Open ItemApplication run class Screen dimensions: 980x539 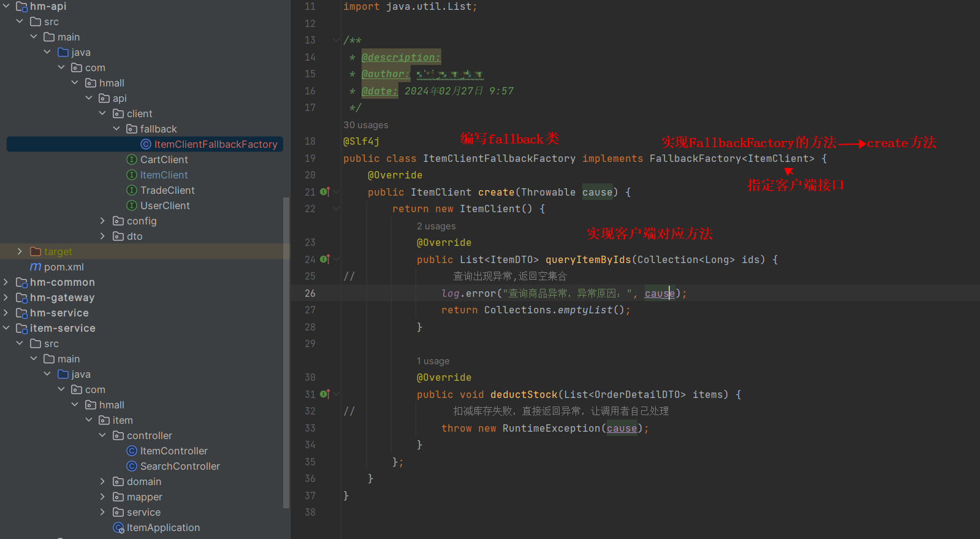(x=162, y=527)
